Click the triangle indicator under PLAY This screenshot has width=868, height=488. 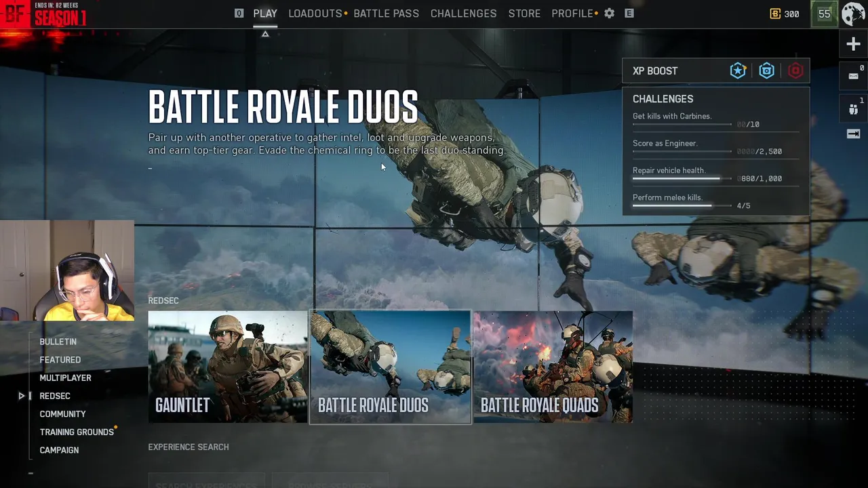tap(265, 34)
